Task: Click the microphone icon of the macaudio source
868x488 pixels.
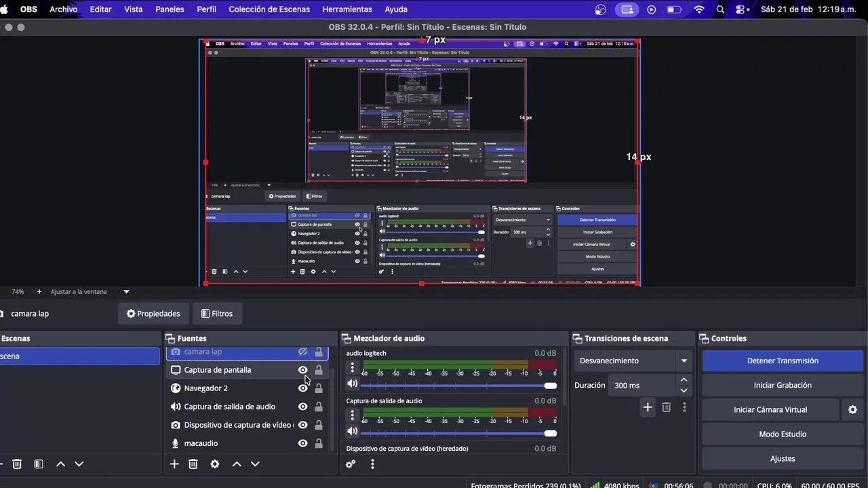Action: 176,443
